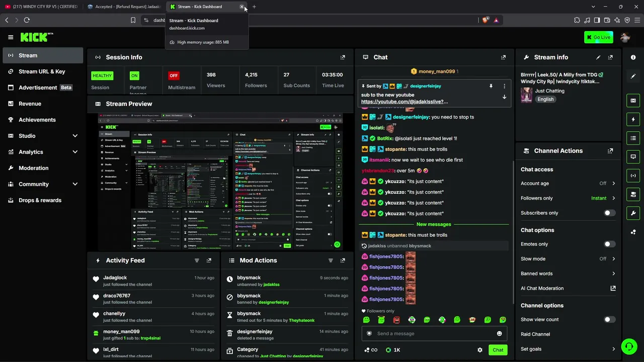Edit stream info with the pencil icon

(598, 57)
